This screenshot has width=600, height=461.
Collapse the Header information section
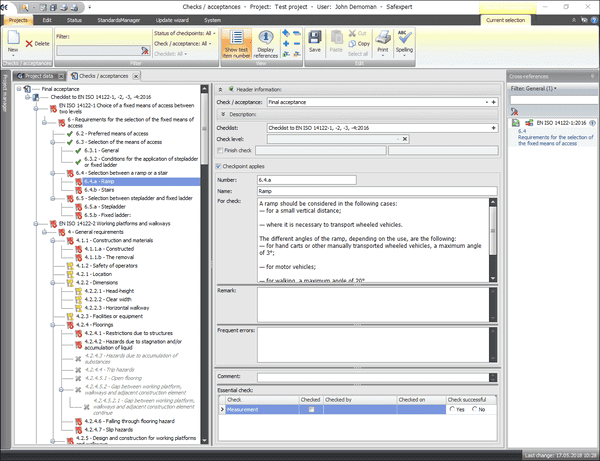coord(220,89)
